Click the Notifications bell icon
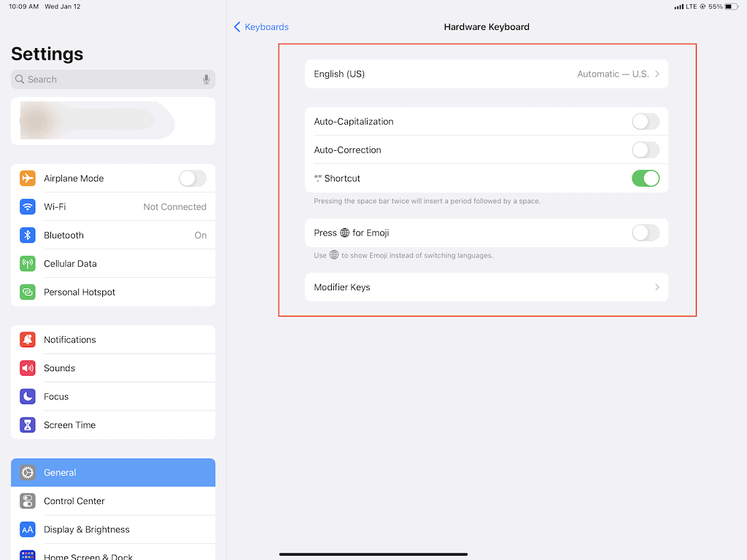The height and width of the screenshot is (560, 747). (x=28, y=339)
